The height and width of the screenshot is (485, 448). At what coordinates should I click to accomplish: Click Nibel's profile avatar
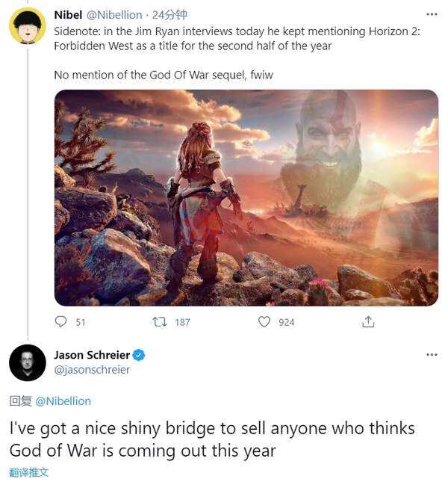(x=28, y=26)
